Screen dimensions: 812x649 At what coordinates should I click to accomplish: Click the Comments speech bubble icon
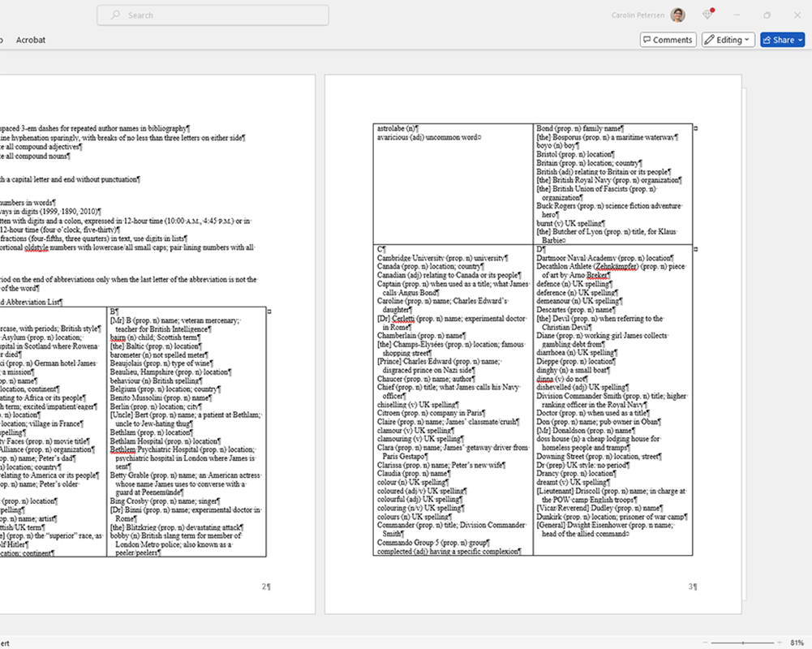[x=647, y=40]
